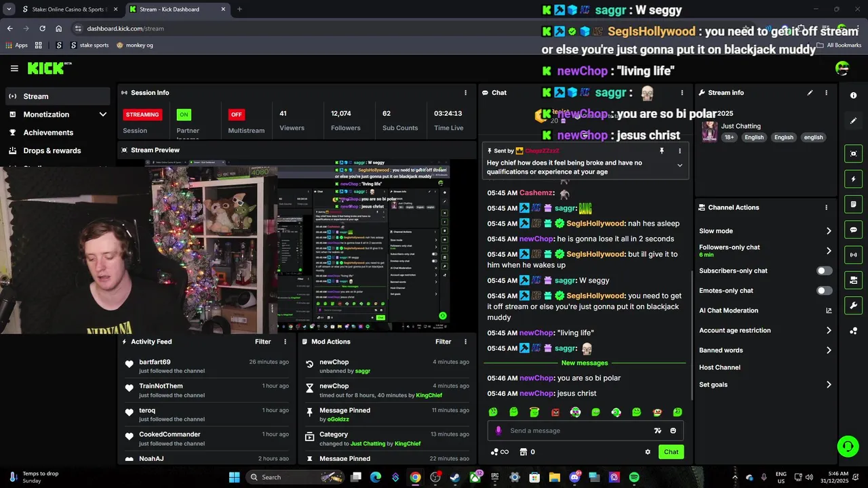Viewport: 868px width, 488px height.
Task: Click the chat bubble icon in right rail
Action: click(x=853, y=230)
